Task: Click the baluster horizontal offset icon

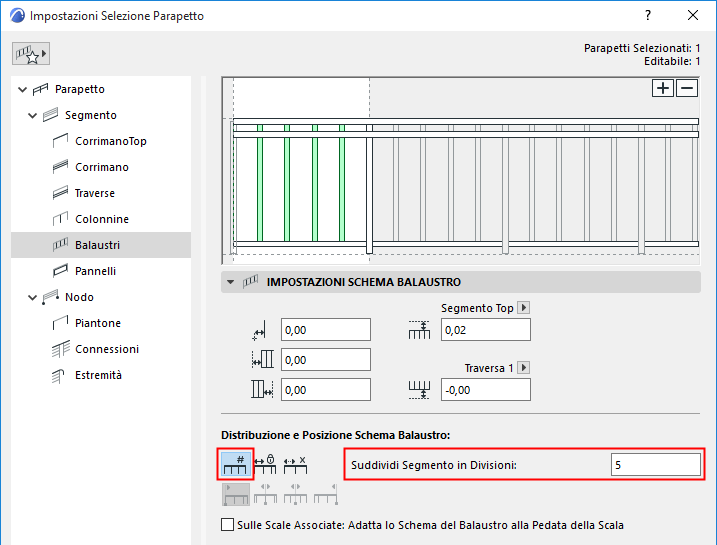Action: pos(259,331)
